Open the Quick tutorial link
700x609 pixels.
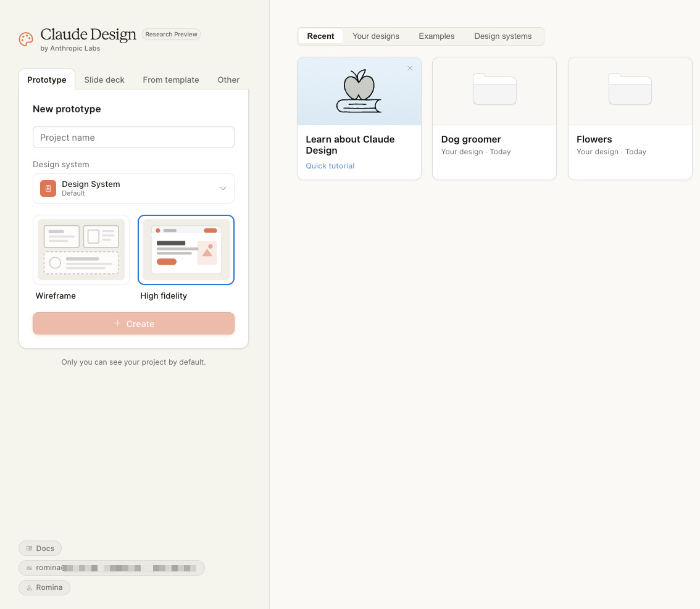(330, 165)
